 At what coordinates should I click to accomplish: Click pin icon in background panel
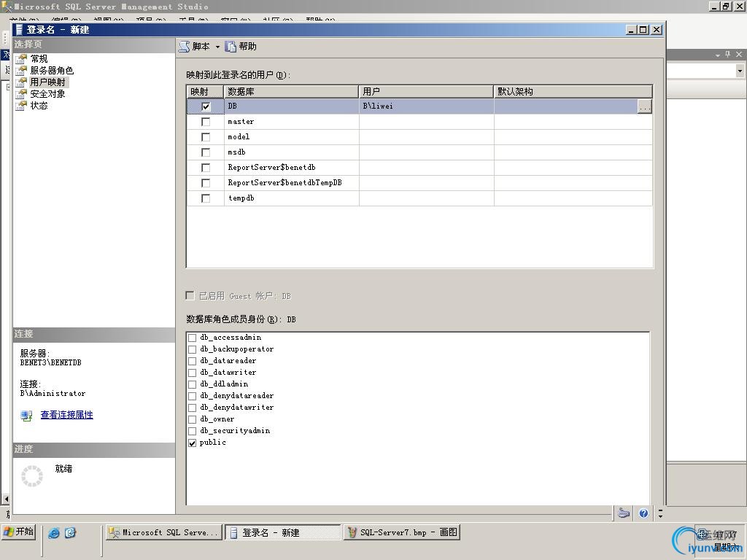click(727, 55)
